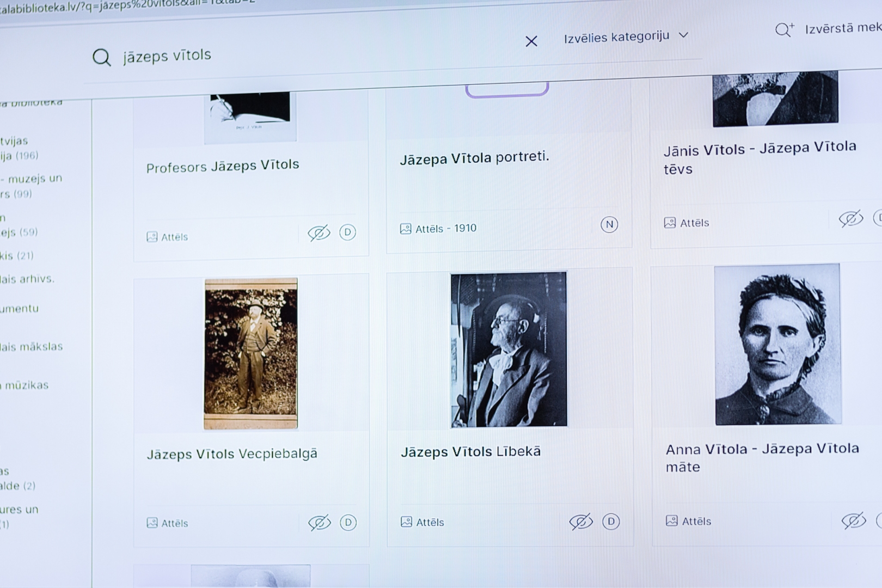Click the search magnifier icon

click(101, 57)
